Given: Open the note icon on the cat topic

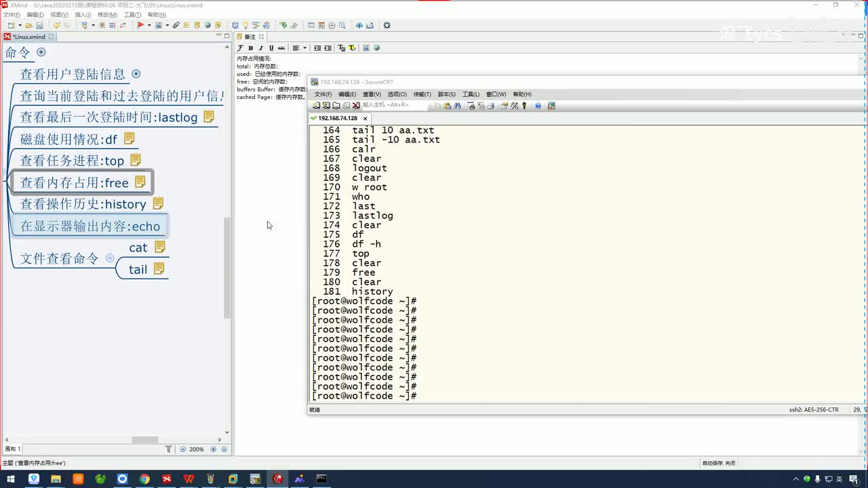Looking at the screenshot, I should [x=160, y=247].
